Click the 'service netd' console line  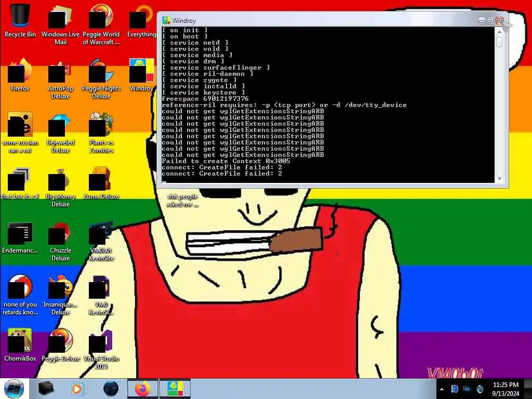tap(195, 43)
